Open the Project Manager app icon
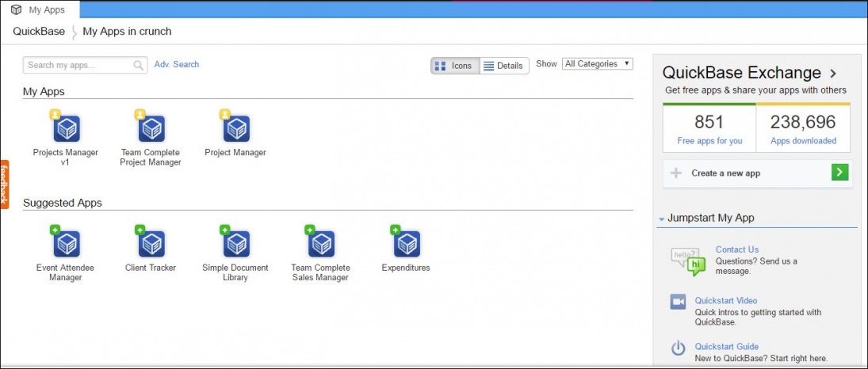This screenshot has width=868, height=369. (236, 128)
